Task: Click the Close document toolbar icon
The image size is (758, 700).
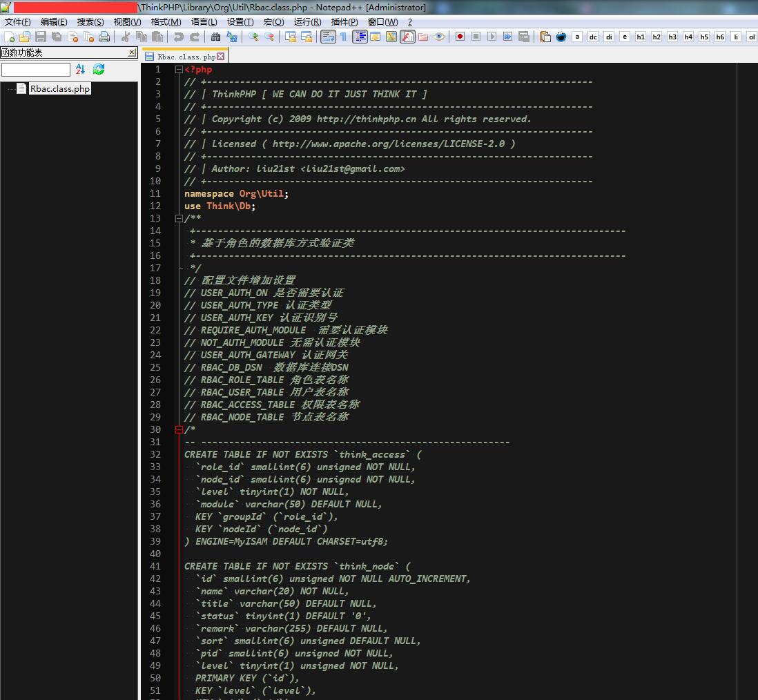Action: [x=72, y=37]
